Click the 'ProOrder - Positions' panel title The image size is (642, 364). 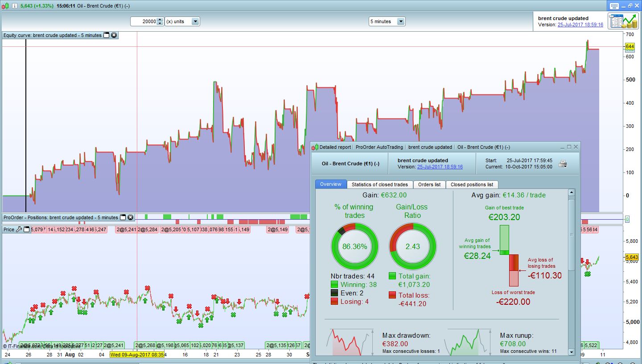click(x=61, y=217)
